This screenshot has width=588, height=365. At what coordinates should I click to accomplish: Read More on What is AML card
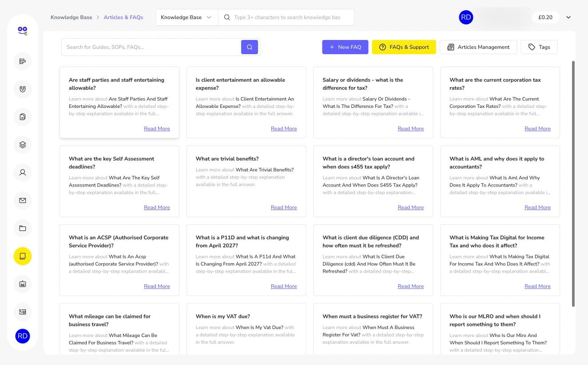coord(537,207)
